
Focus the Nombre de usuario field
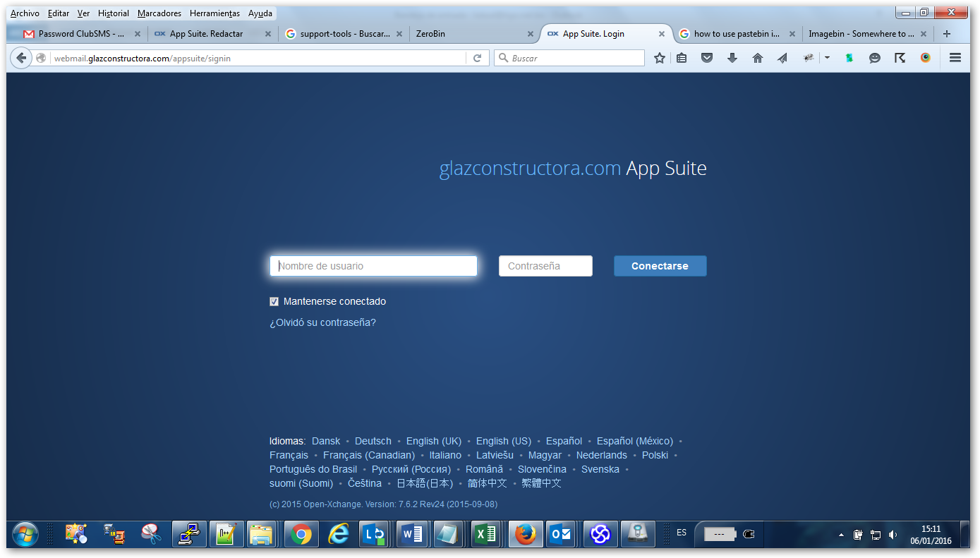[x=373, y=266]
